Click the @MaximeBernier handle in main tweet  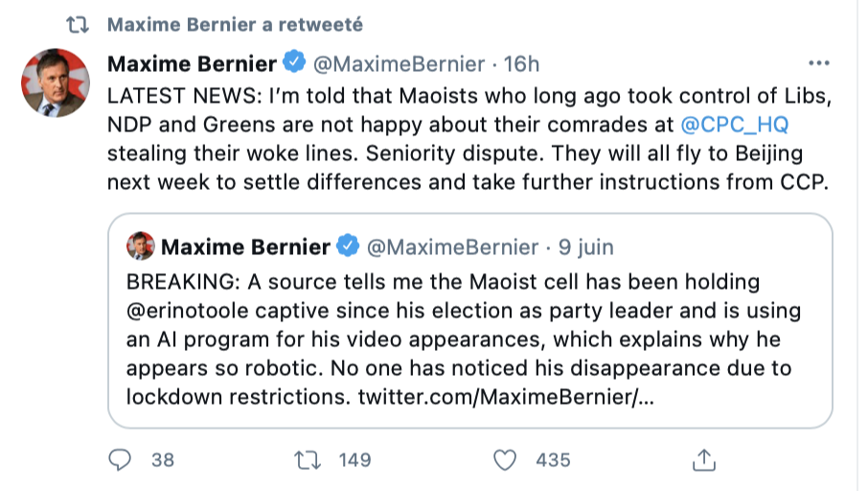400,64
